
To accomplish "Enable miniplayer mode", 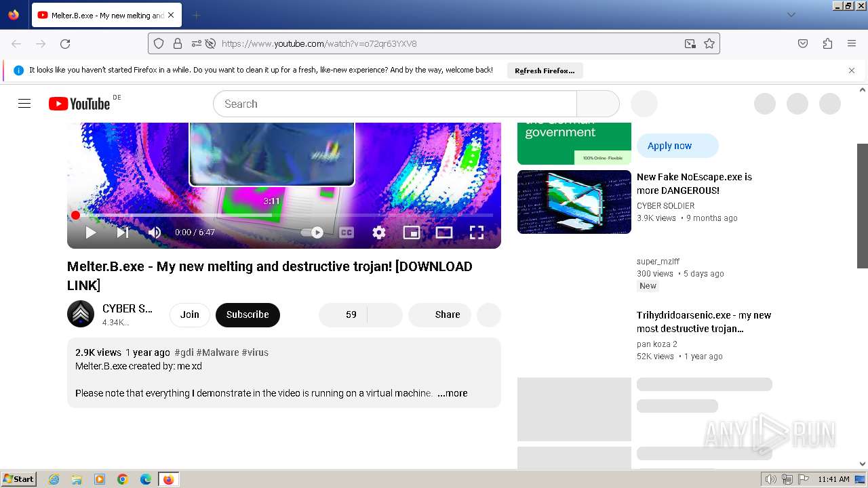I will [412, 232].
